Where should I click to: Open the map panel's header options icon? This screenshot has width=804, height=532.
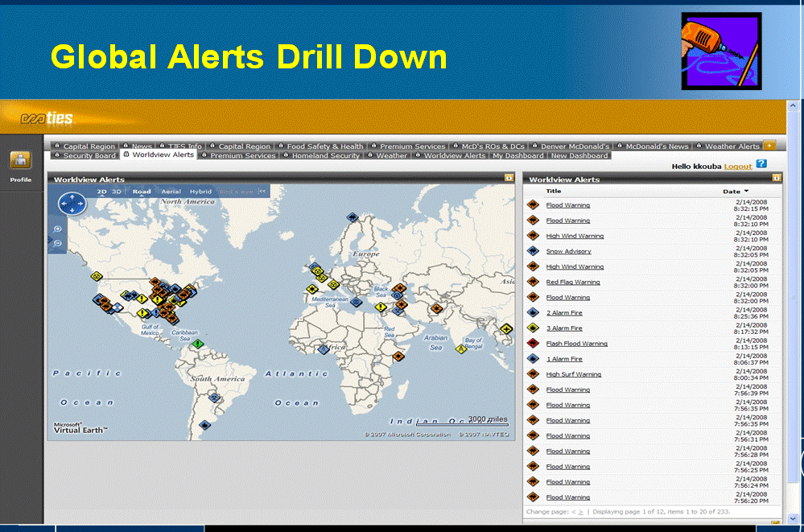coord(509,178)
